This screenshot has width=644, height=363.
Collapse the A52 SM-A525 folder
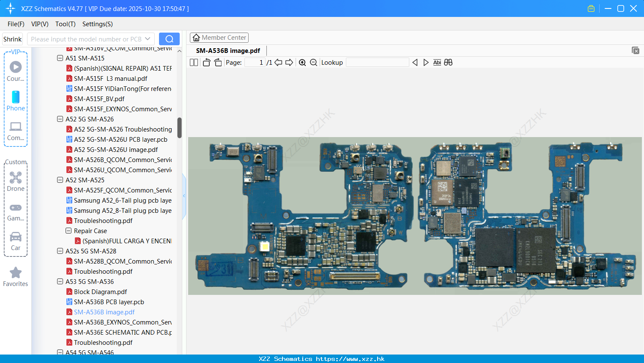pos(60,180)
